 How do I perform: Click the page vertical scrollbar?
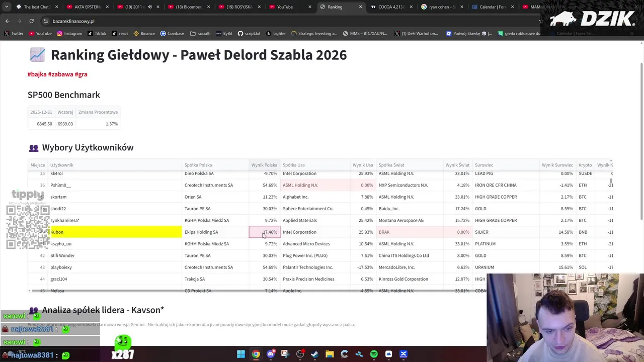[x=641, y=141]
